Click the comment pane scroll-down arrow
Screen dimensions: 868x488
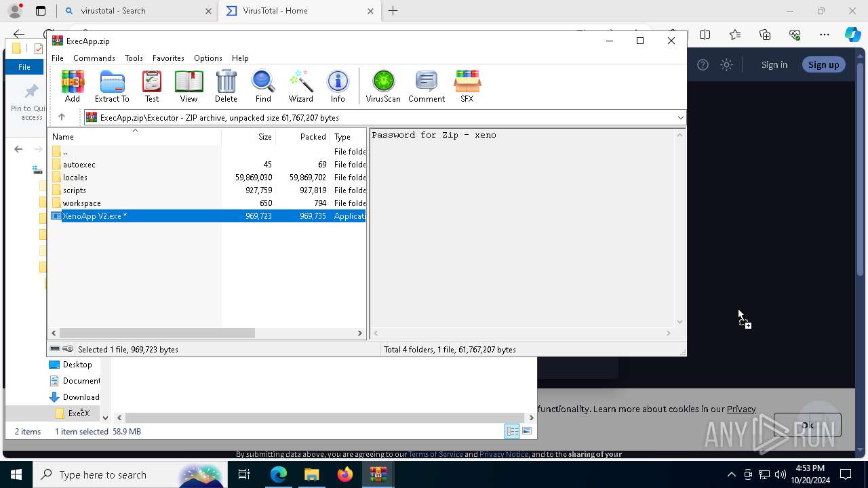pos(680,322)
